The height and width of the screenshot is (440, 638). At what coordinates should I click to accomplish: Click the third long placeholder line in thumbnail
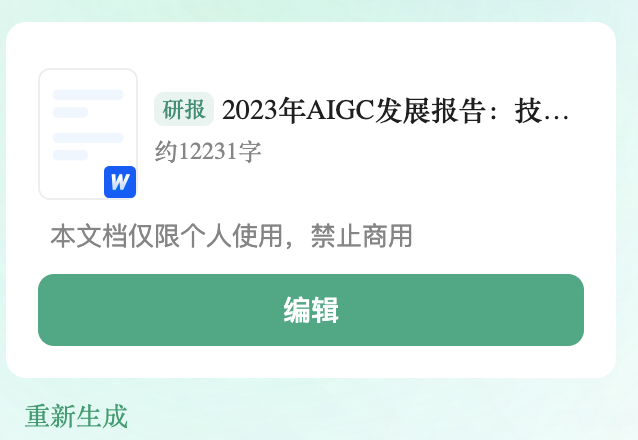[x=88, y=138]
